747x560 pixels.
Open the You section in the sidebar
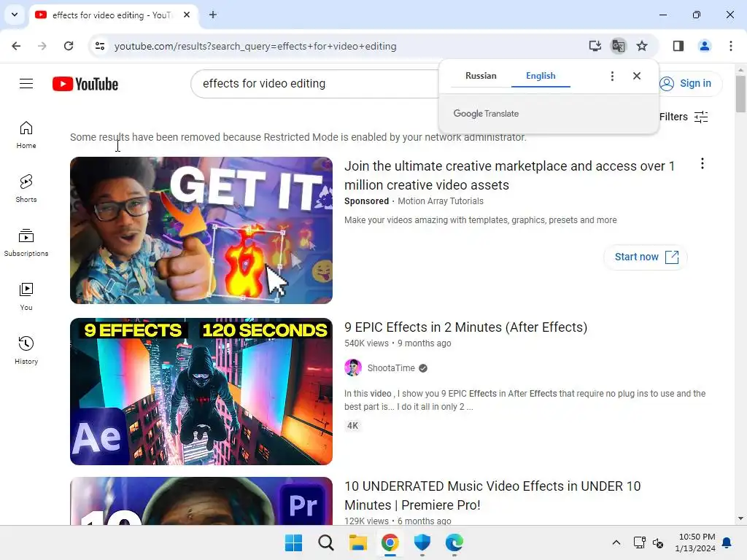click(x=26, y=297)
